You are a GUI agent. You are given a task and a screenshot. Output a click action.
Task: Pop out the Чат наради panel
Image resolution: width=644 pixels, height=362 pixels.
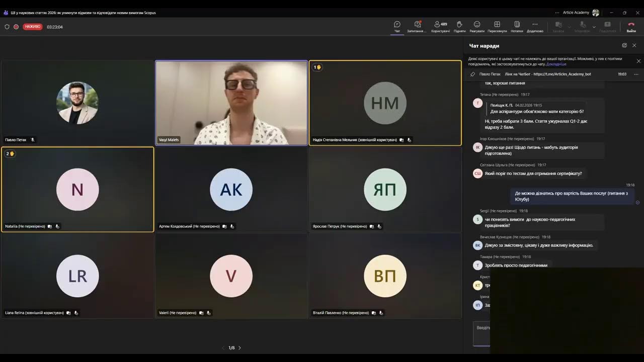click(624, 45)
